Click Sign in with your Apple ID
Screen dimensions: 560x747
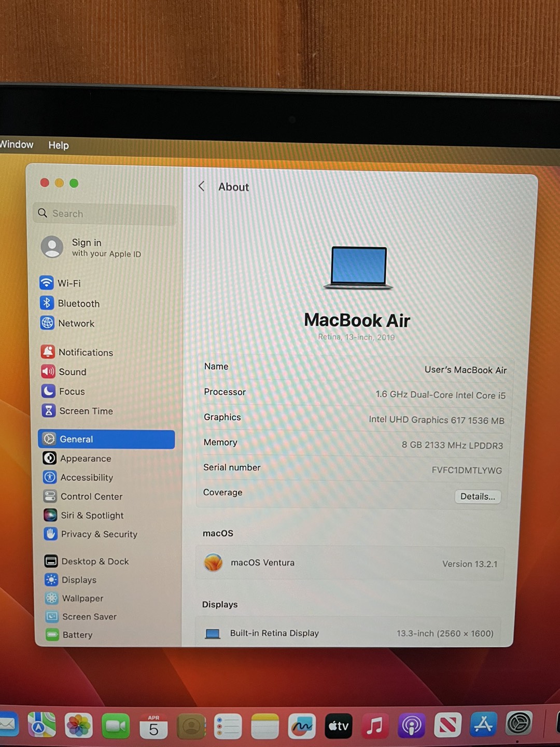click(87, 247)
